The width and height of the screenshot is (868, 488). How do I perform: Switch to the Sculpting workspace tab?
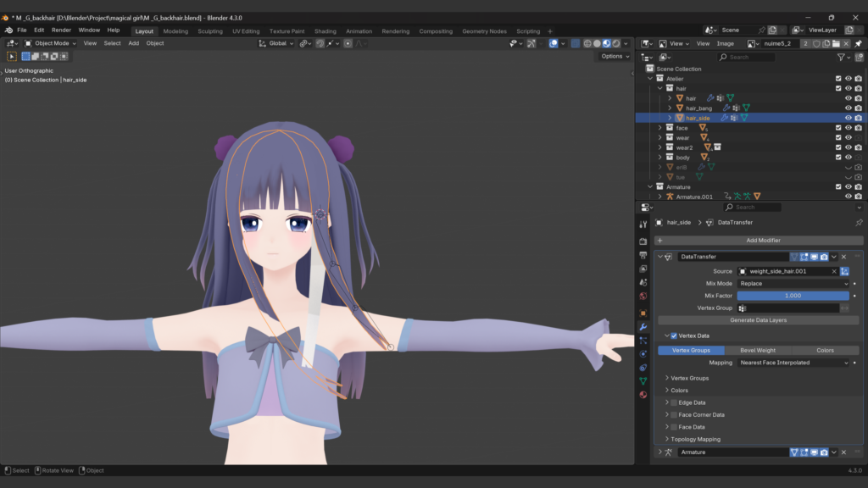(x=210, y=31)
